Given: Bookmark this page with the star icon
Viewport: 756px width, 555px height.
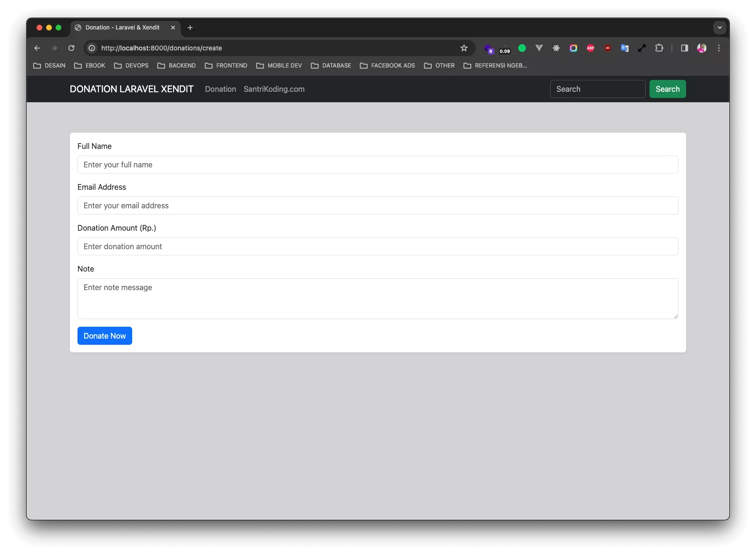Looking at the screenshot, I should coord(464,48).
